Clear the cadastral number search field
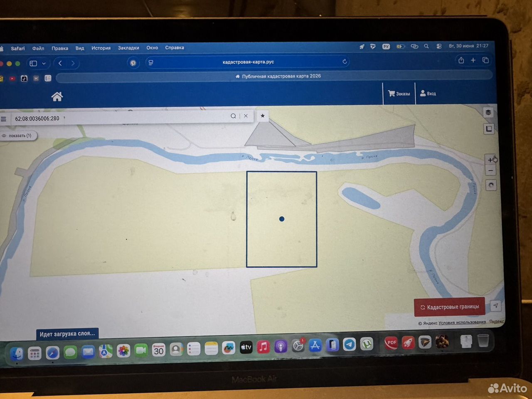 click(x=246, y=116)
